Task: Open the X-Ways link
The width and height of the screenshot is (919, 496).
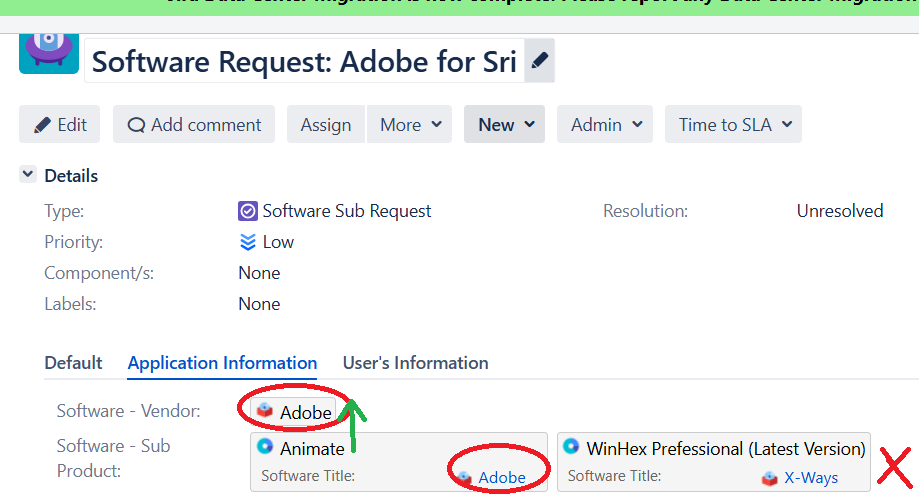Action: [x=811, y=477]
